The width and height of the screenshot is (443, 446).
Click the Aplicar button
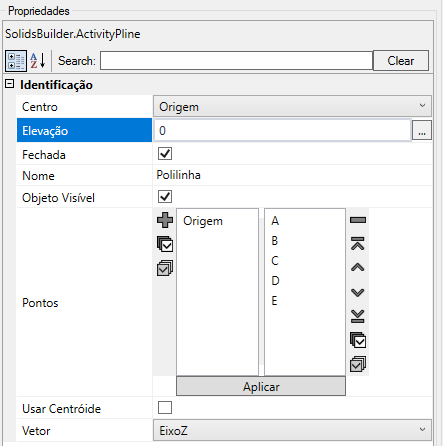(x=261, y=386)
